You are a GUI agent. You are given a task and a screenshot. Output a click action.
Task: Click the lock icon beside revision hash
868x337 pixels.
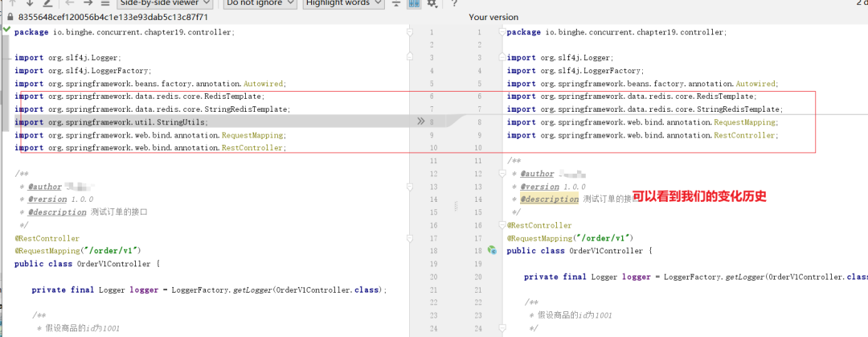(9, 17)
